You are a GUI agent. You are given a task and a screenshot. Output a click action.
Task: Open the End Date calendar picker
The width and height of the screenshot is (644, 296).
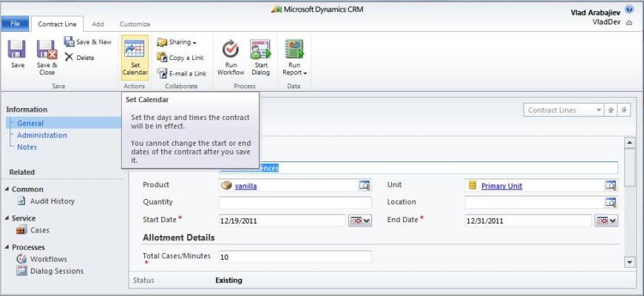pos(606,221)
